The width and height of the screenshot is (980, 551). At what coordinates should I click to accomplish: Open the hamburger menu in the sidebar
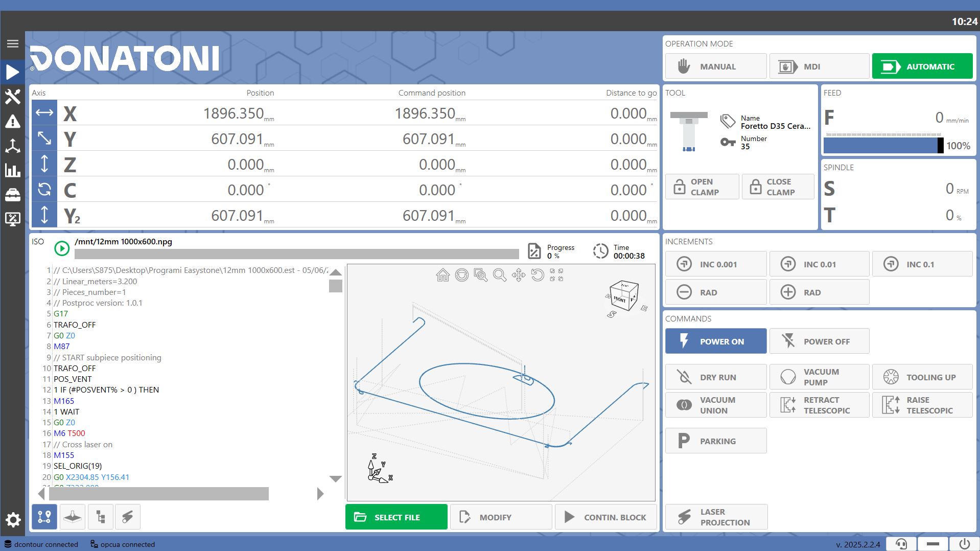click(13, 44)
